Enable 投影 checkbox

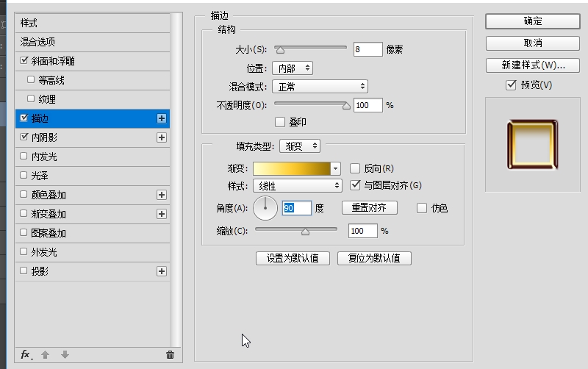pyautogui.click(x=24, y=271)
